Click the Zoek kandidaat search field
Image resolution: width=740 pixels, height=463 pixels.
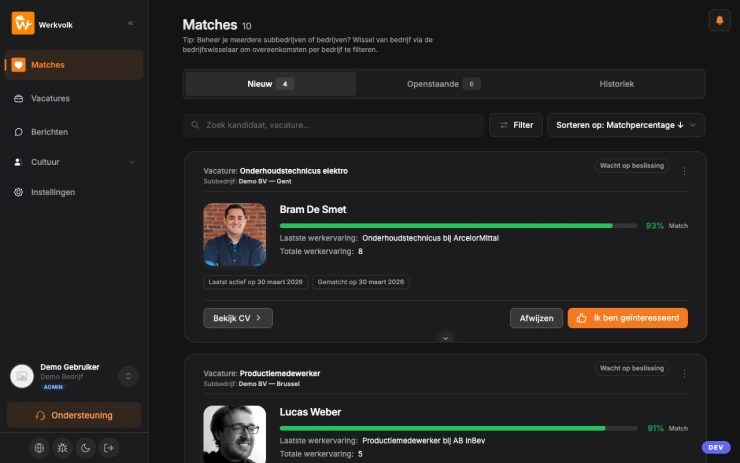[x=333, y=125]
